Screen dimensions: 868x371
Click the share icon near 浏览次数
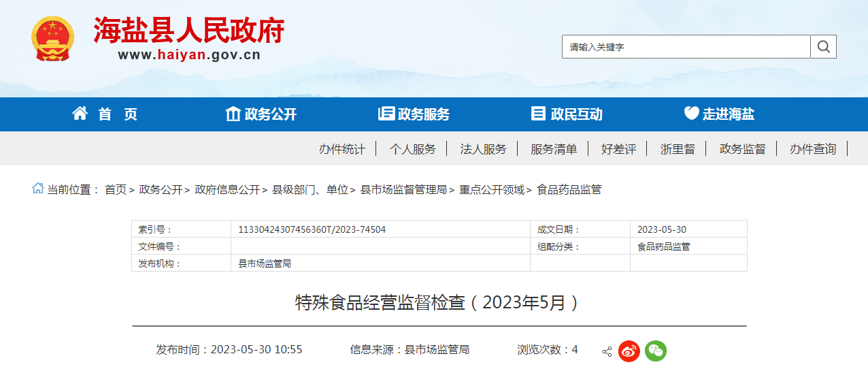(607, 351)
